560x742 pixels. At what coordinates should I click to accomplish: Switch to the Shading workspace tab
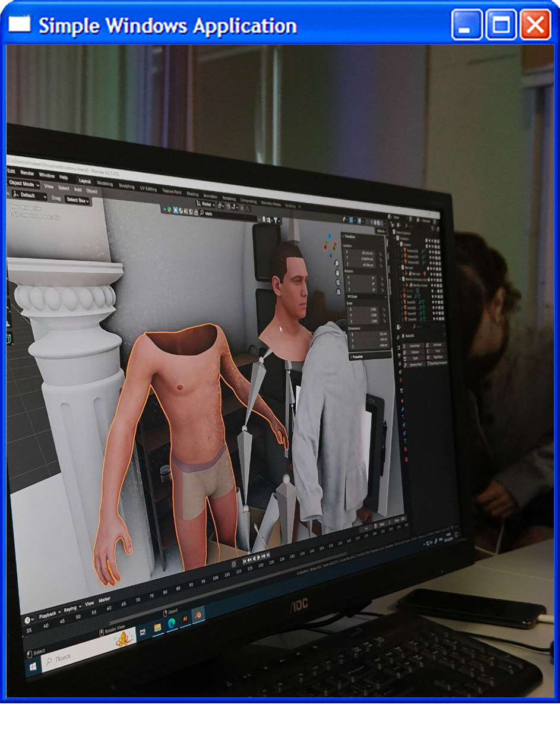coord(192,194)
